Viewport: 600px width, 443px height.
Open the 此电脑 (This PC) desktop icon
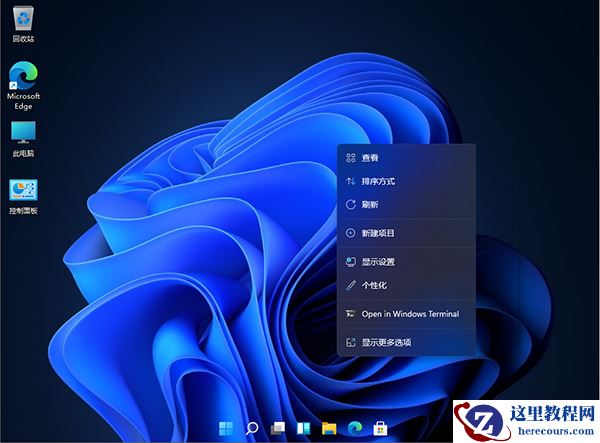[23, 139]
